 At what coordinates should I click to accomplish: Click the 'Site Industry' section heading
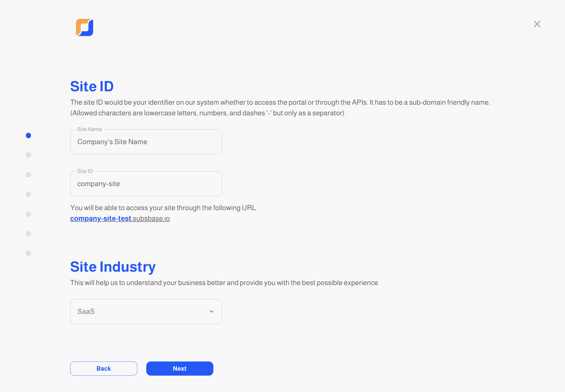coord(113,267)
